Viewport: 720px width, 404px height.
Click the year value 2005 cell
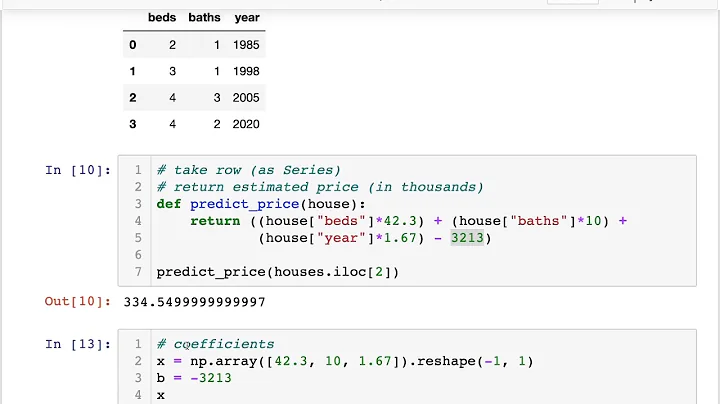[246, 98]
